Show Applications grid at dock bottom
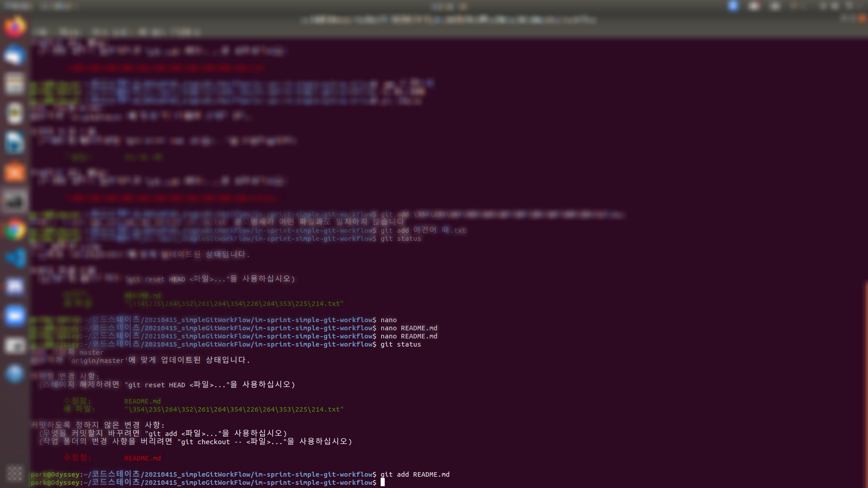The height and width of the screenshot is (488, 868). pos(14,473)
